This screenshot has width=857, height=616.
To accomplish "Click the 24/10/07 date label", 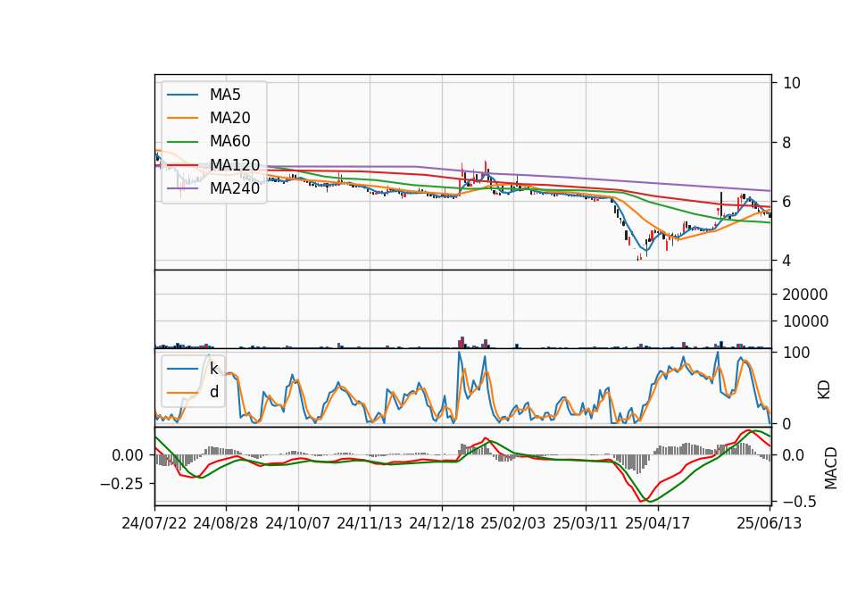I will 298,523.
